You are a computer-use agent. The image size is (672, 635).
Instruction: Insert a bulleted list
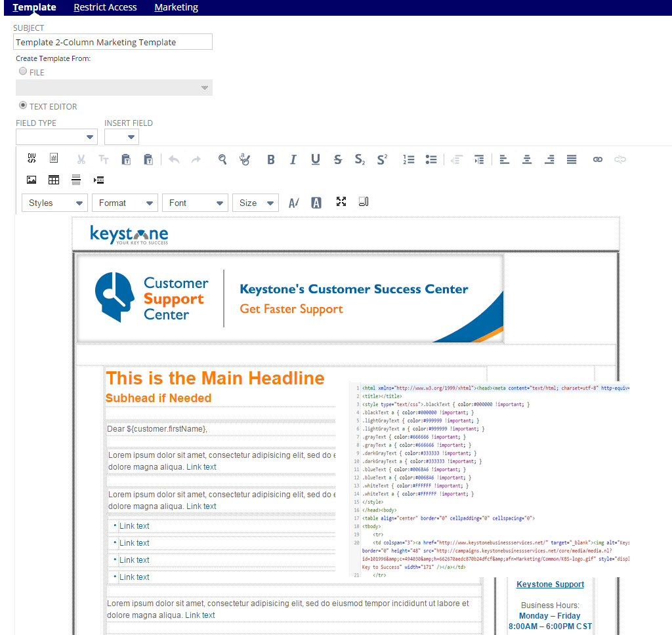point(431,159)
